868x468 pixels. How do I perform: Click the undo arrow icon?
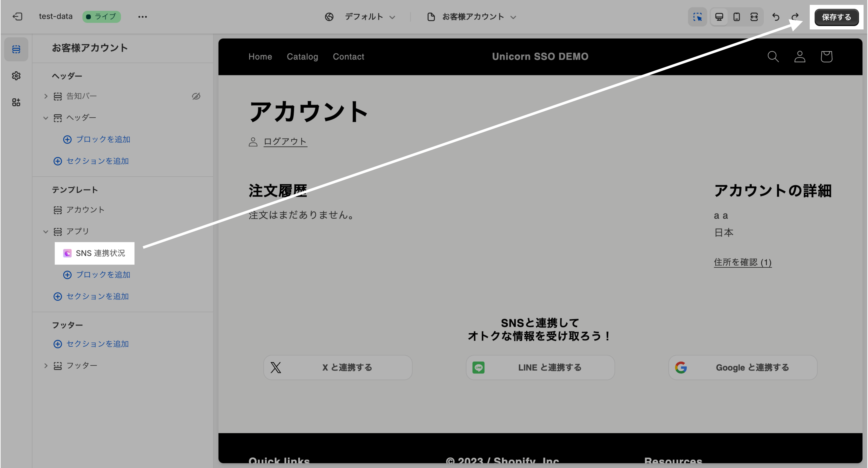click(776, 17)
